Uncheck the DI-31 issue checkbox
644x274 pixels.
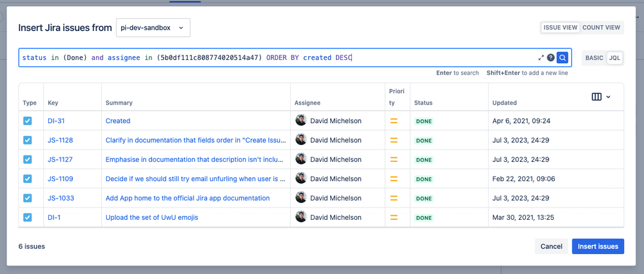click(x=28, y=121)
